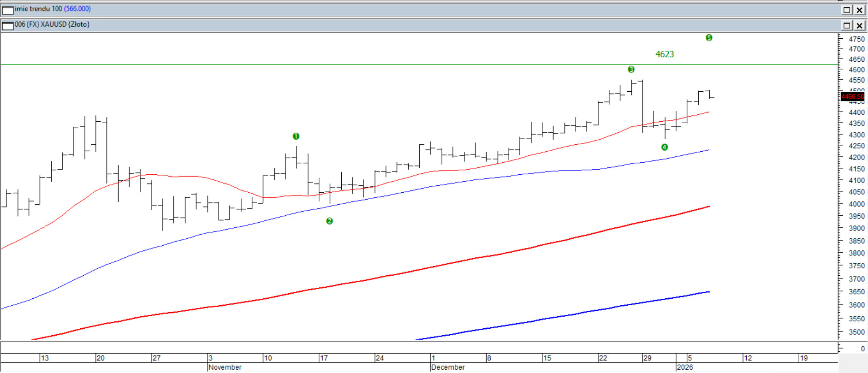
Task: Maximize the imie trendu 100 pane
Action: (x=847, y=10)
